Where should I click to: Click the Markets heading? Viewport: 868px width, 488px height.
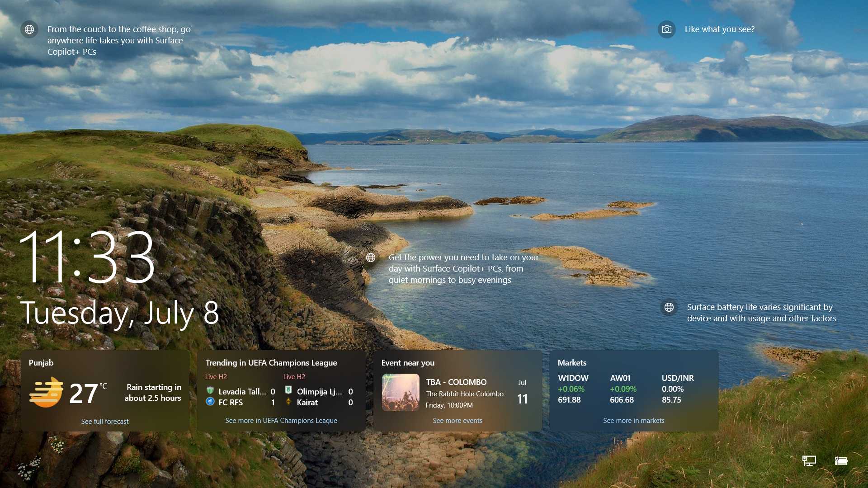[572, 363]
